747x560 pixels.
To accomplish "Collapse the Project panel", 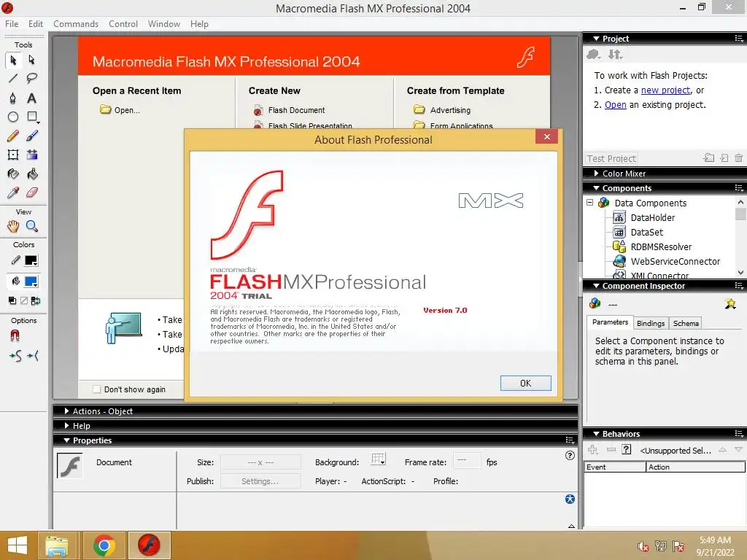I will point(596,39).
